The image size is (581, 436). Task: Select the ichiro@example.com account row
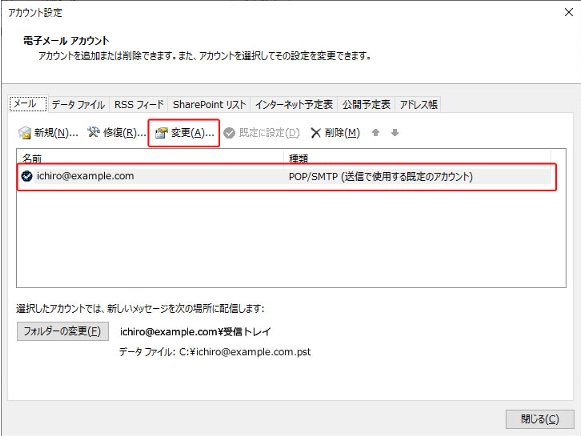[x=286, y=177]
